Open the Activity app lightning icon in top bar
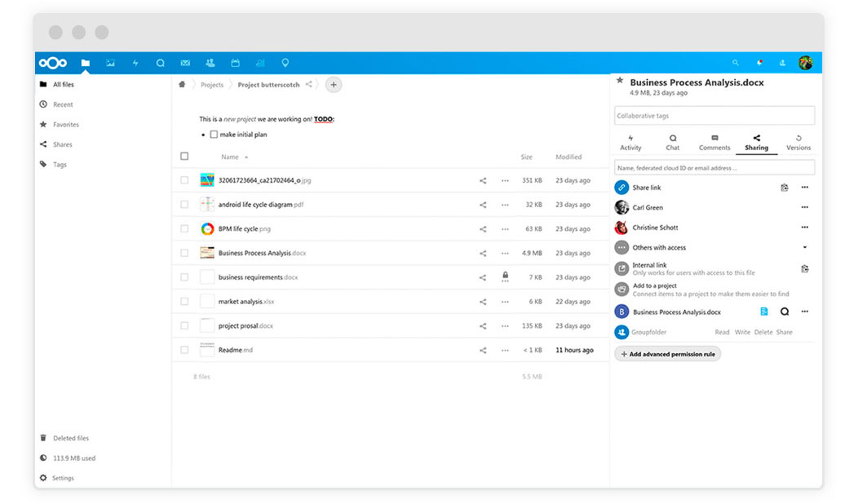 point(135,63)
